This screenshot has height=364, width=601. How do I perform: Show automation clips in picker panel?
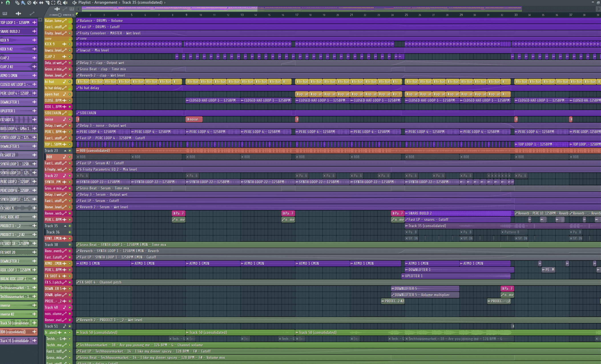pos(32,13)
